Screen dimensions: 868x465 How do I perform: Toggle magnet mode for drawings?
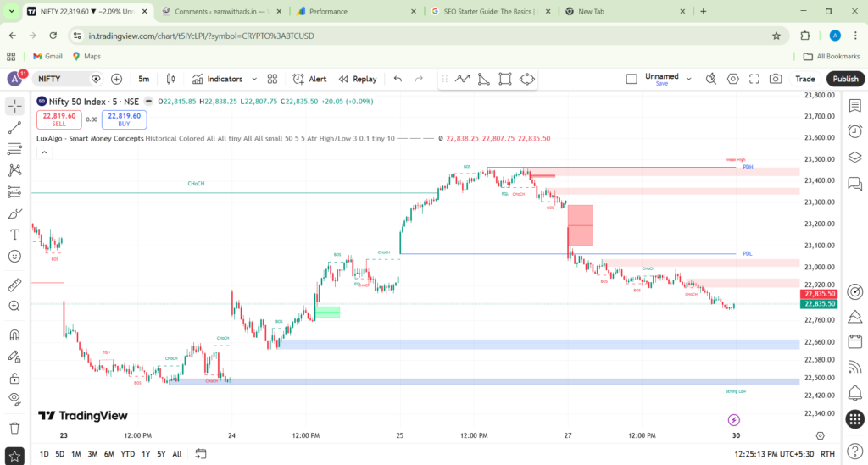(x=15, y=335)
